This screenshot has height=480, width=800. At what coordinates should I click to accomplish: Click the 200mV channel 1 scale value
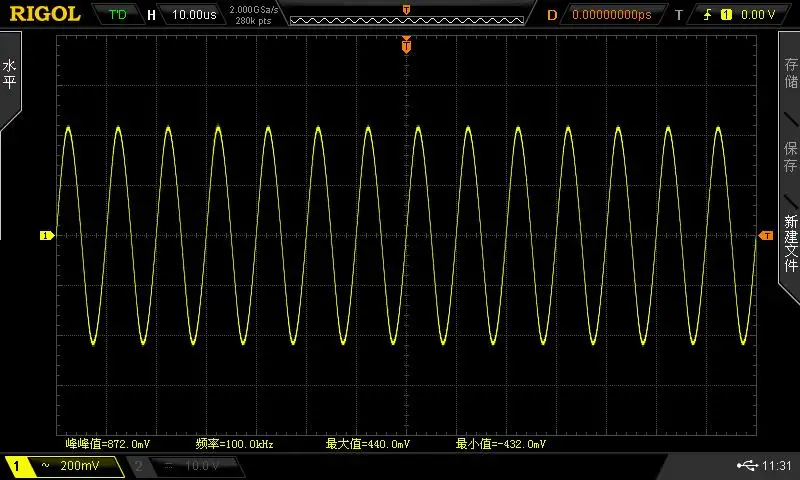click(x=80, y=465)
